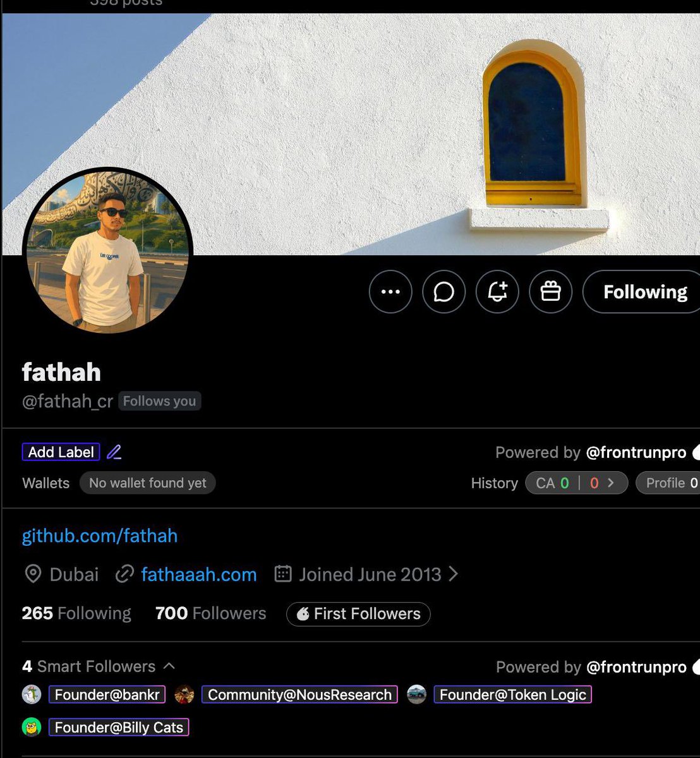Open the three-dots more options menu
Viewport: 700px width, 758px height.
390,292
